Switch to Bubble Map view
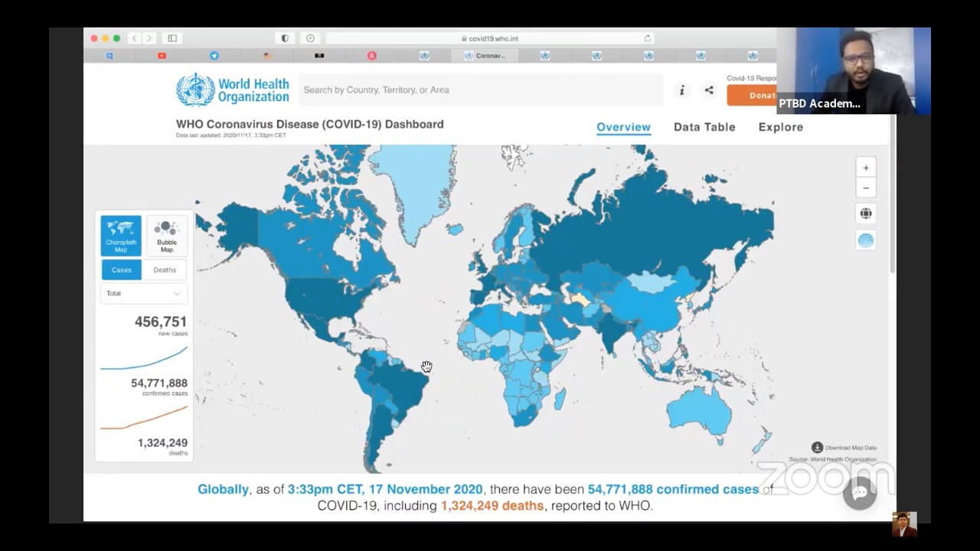The image size is (980, 551). 166,236
